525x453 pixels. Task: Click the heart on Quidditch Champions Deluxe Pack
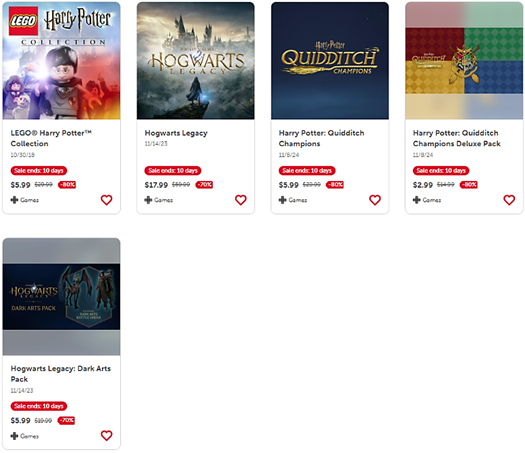point(509,200)
